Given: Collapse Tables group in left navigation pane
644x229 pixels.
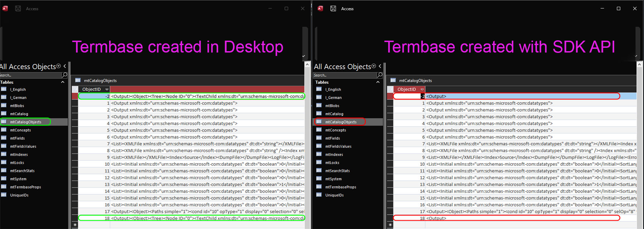Looking at the screenshot, I should tap(63, 82).
